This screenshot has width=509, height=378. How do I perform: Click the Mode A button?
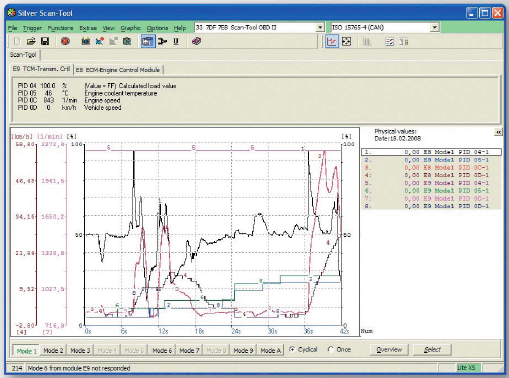click(271, 350)
